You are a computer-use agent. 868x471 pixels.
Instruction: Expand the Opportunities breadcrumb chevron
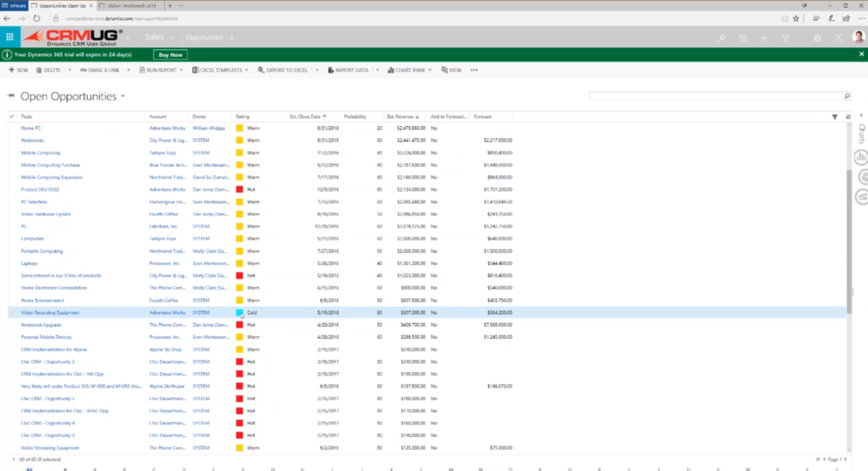click(231, 38)
